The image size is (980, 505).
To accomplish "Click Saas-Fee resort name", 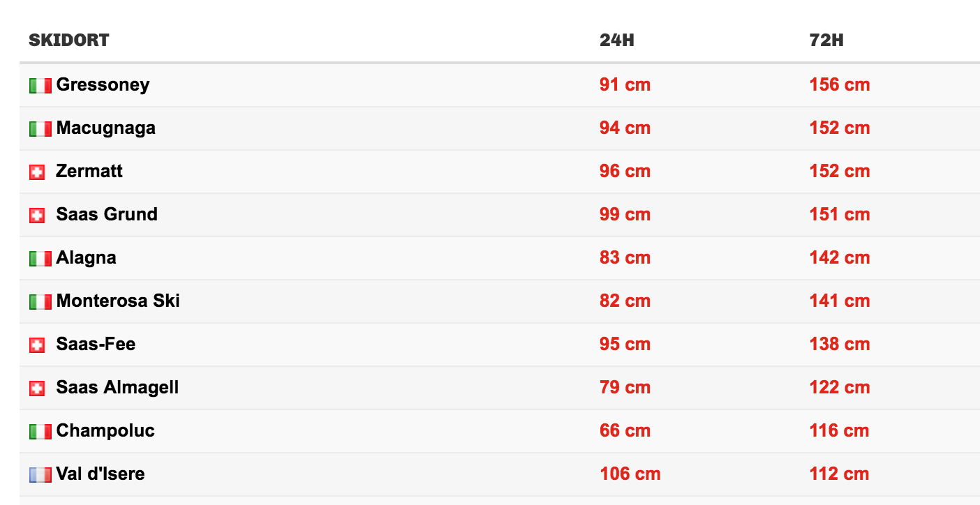I will point(96,345).
